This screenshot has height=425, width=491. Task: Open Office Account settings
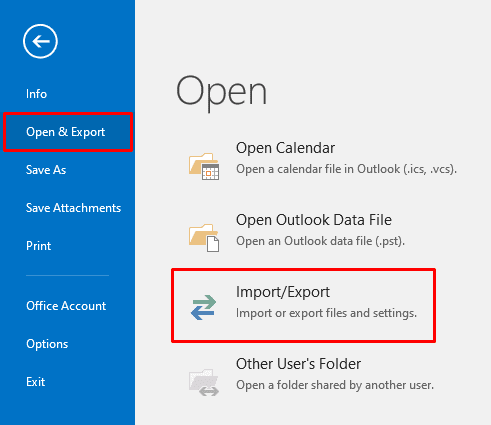coord(66,306)
